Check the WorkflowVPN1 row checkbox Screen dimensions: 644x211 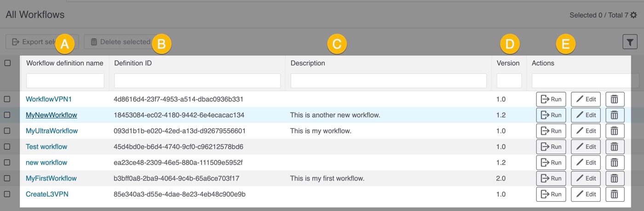pos(7,99)
